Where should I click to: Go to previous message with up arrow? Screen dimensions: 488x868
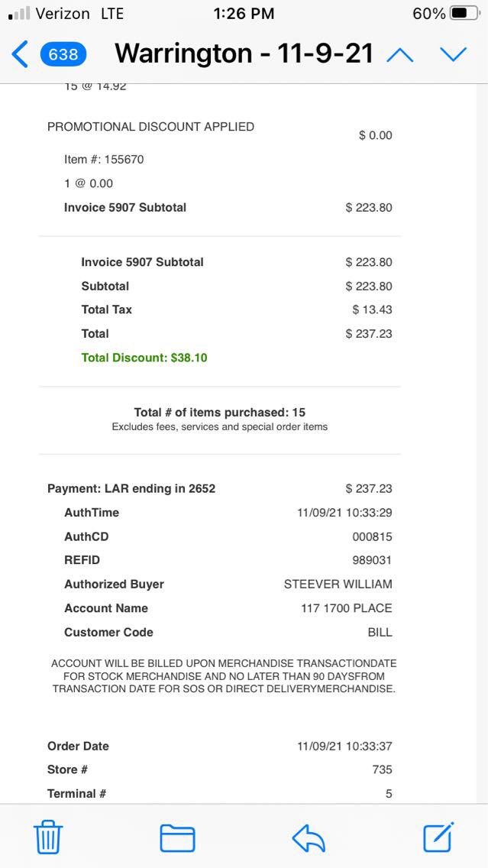(x=400, y=54)
